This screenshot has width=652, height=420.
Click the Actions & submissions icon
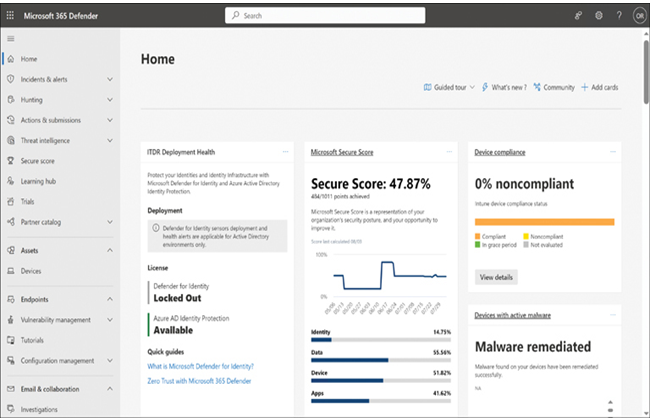(11, 120)
